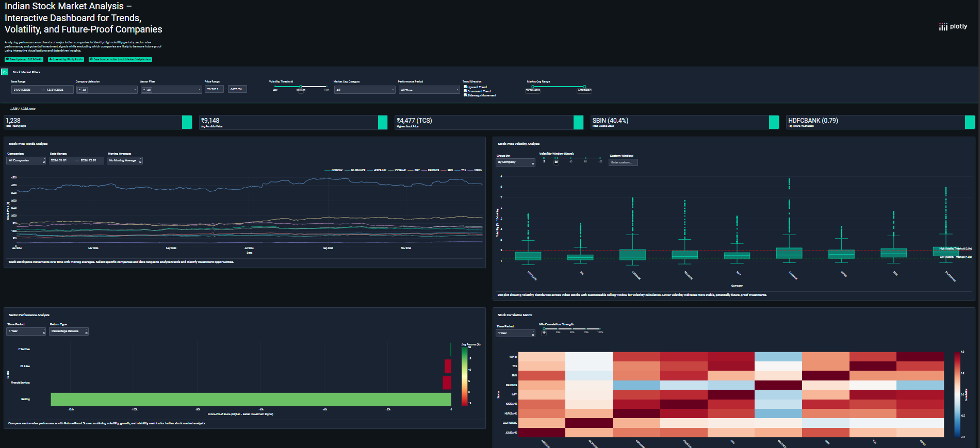Click the Price Range minimum input

(x=214, y=89)
